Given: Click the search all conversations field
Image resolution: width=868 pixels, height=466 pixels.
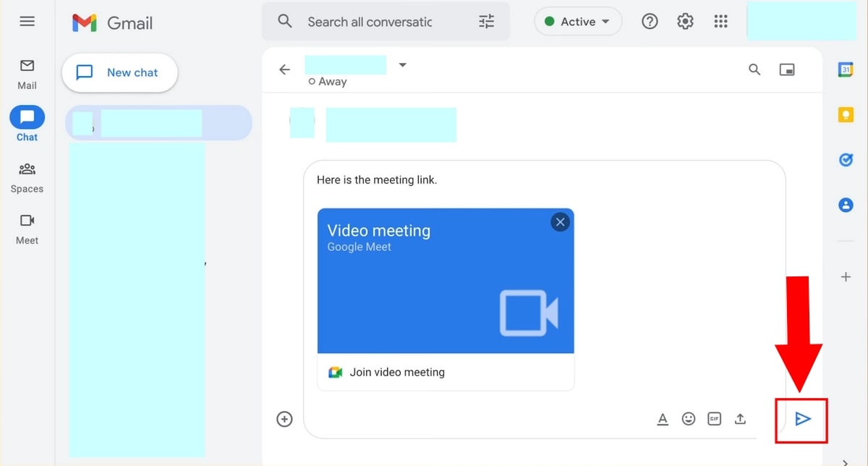Looking at the screenshot, I should click(369, 22).
